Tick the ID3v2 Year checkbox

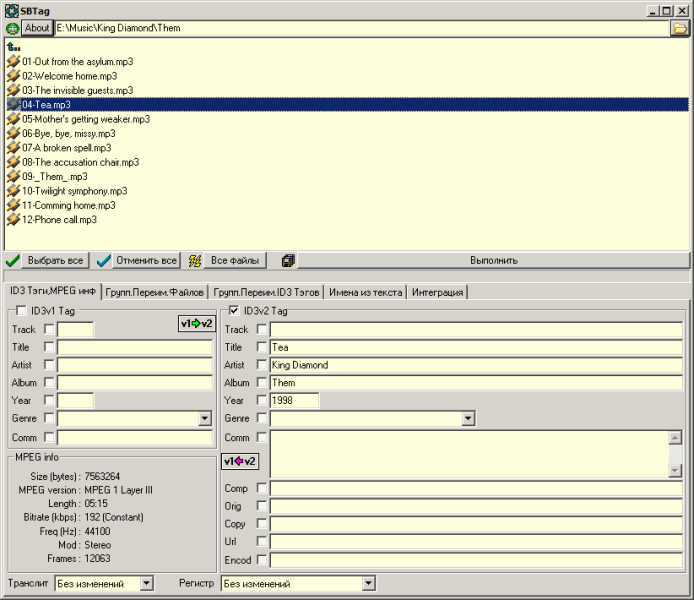tap(262, 400)
